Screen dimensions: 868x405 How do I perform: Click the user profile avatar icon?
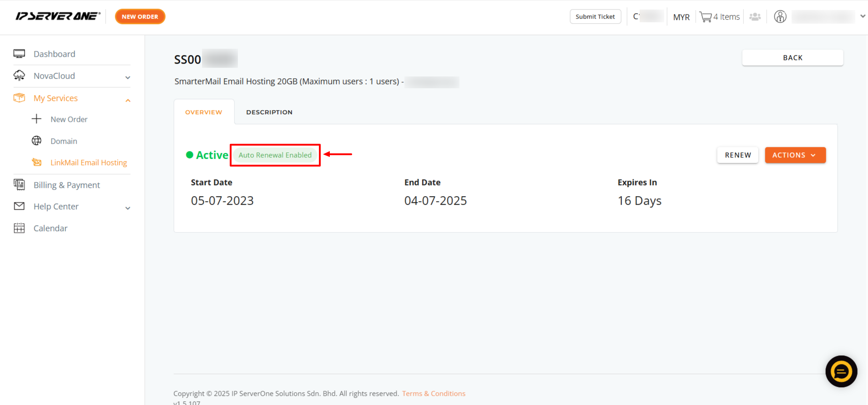(780, 17)
